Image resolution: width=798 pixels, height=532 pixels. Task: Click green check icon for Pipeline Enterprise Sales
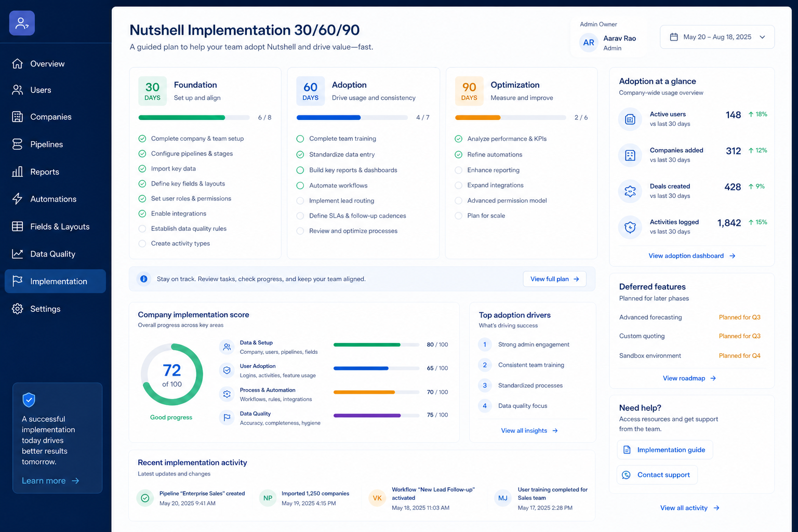coord(145,498)
